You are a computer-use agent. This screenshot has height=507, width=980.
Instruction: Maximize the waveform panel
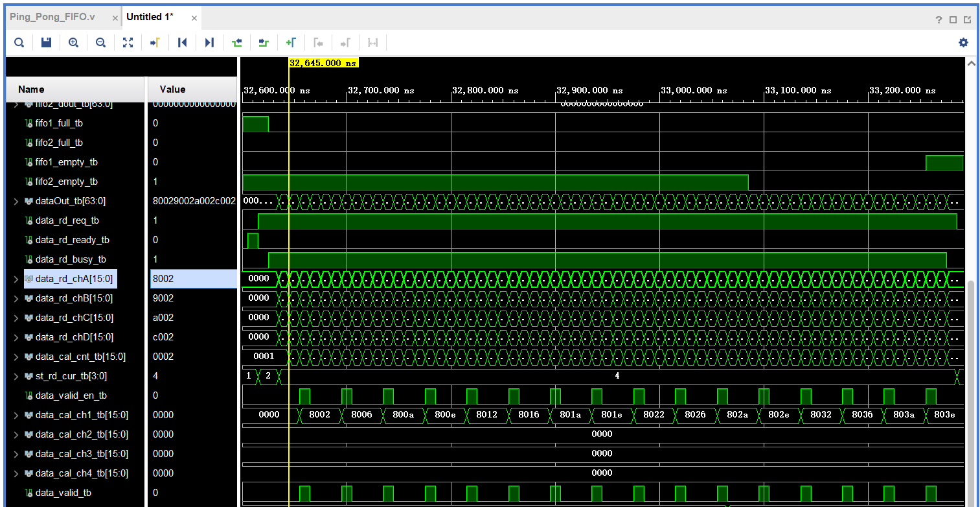[x=953, y=19]
